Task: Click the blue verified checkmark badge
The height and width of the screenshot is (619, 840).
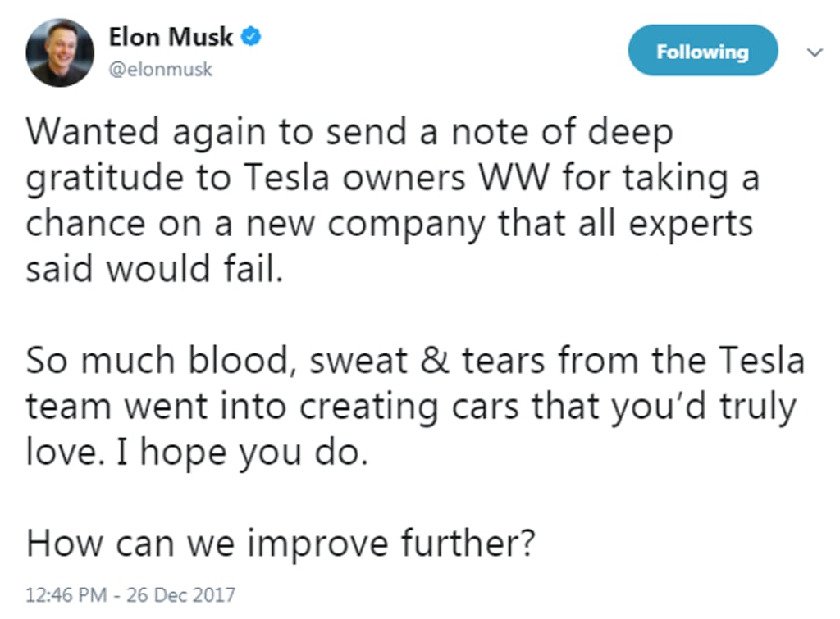Action: point(253,36)
